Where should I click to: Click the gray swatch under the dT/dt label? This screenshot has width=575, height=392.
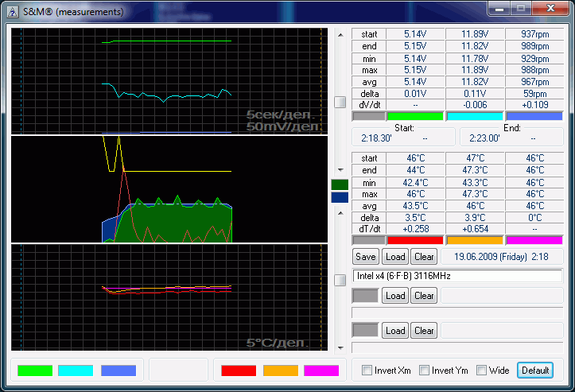(x=368, y=240)
